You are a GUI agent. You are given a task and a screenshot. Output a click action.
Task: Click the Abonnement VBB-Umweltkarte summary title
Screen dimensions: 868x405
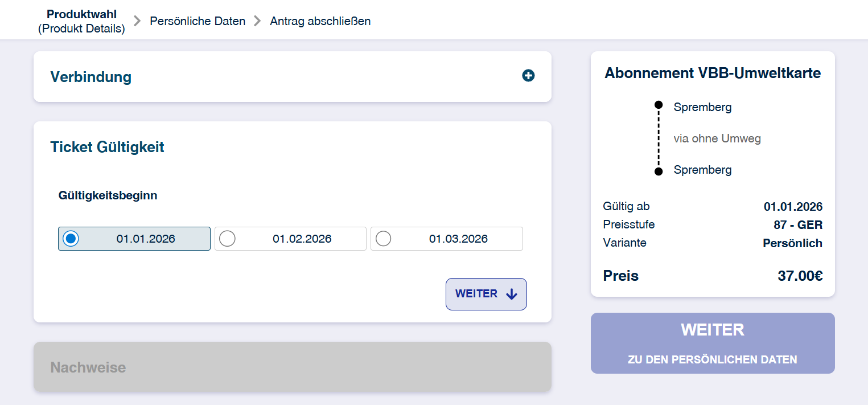pyautogui.click(x=713, y=73)
